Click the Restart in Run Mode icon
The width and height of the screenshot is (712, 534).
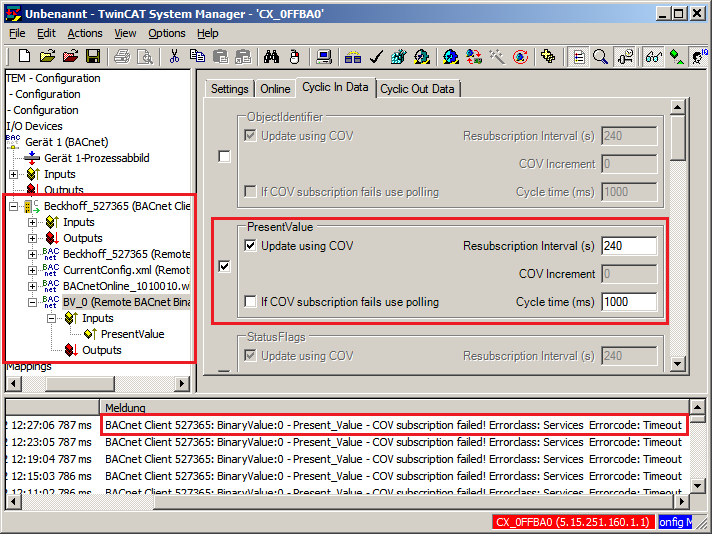422,57
